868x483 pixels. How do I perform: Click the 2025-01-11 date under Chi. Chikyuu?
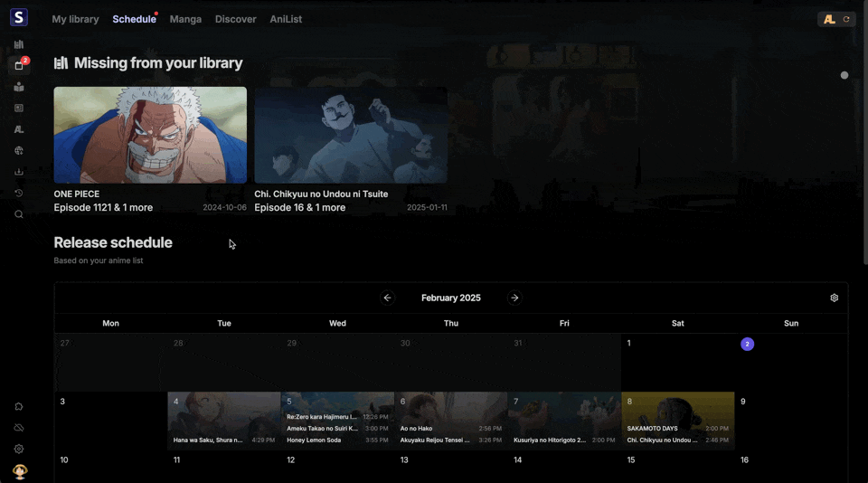(427, 208)
